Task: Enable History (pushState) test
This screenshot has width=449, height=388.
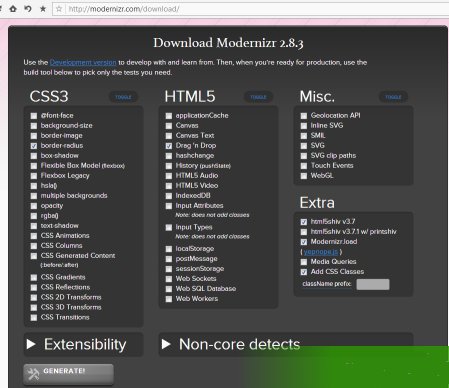Action: point(169,166)
